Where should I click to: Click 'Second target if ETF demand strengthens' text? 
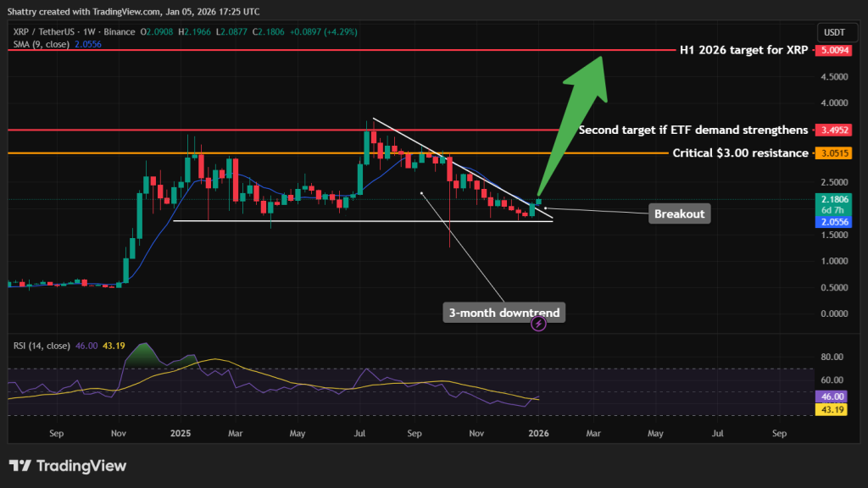point(693,130)
